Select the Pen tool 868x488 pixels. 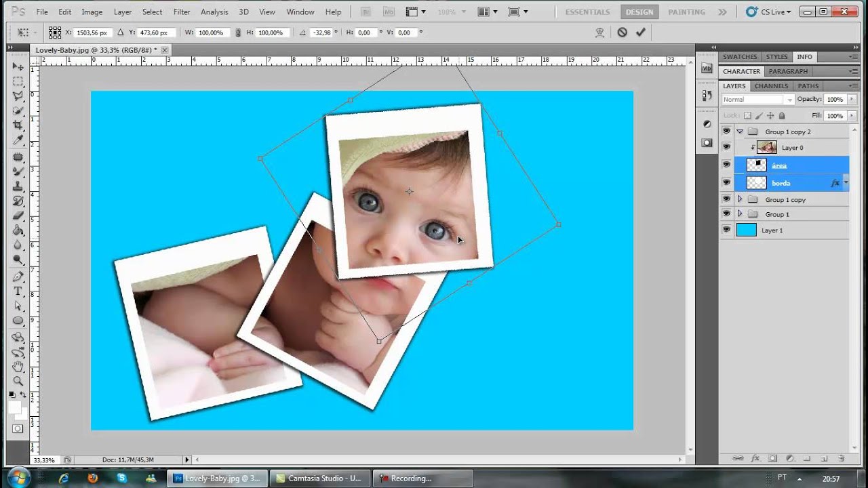[18, 277]
